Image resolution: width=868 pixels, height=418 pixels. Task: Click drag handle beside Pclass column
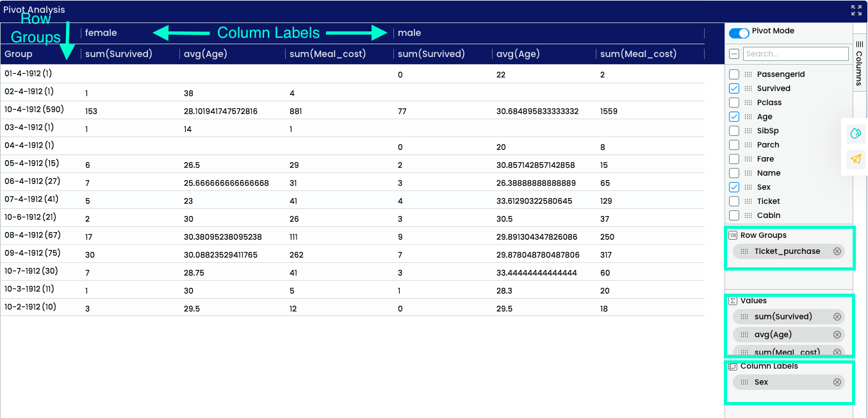pos(749,103)
